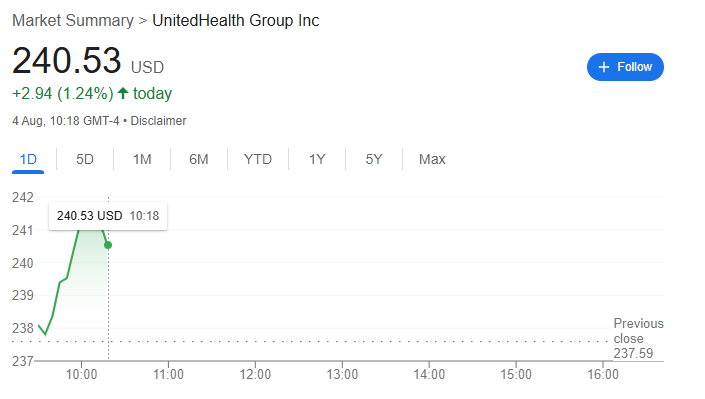Switch to the 5Y range tab
This screenshot has height=399, width=705.
pos(374,159)
